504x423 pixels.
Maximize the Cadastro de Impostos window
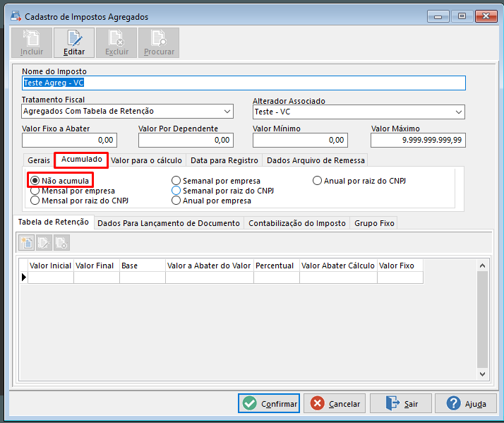coord(462,16)
